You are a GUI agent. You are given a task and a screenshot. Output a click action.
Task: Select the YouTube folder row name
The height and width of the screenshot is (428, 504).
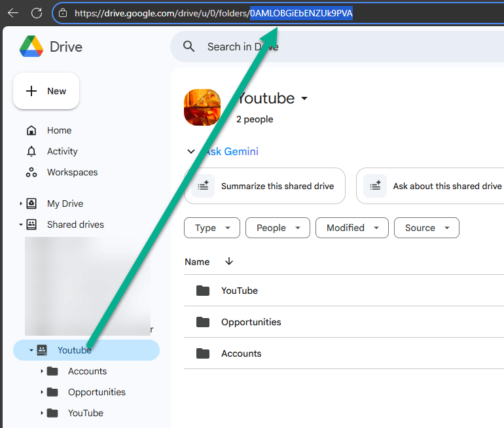tap(240, 291)
